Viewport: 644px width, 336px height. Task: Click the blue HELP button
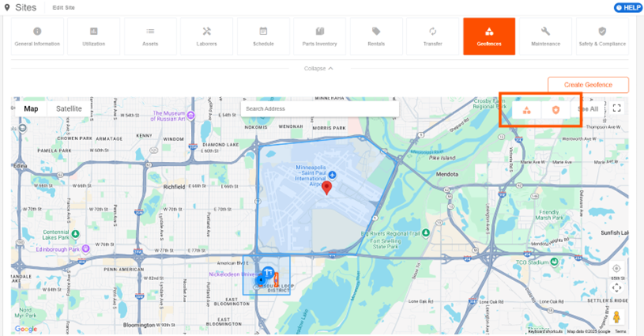click(x=628, y=7)
